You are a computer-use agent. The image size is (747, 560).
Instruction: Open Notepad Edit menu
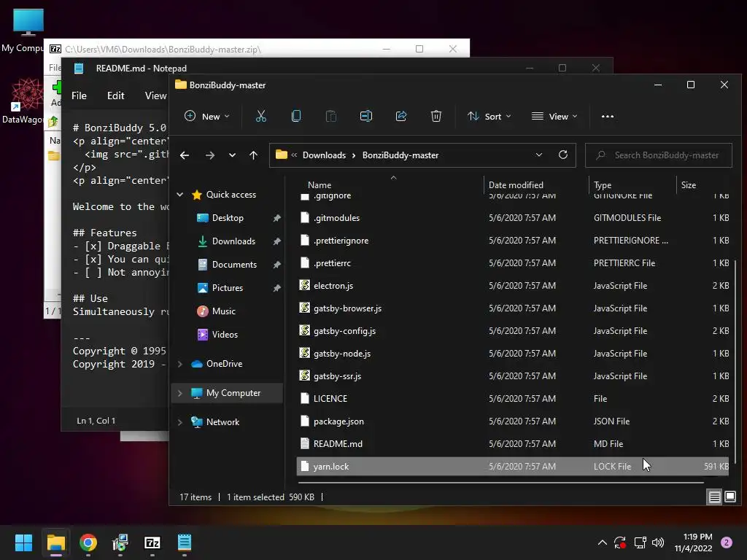click(x=115, y=96)
